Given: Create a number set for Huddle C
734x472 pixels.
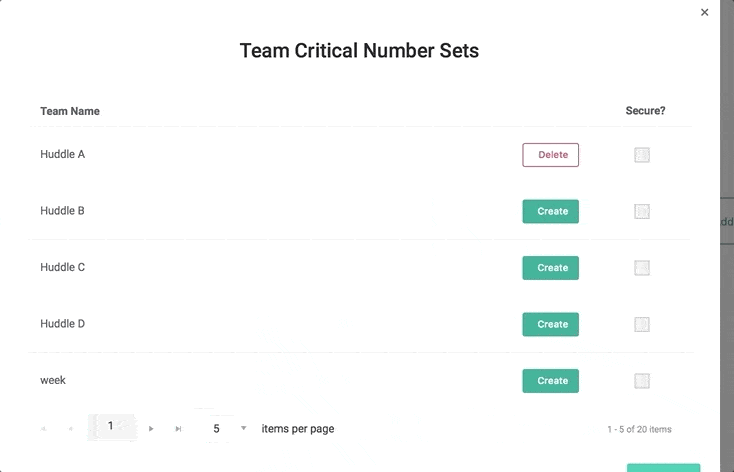Looking at the screenshot, I should pyautogui.click(x=550, y=268).
